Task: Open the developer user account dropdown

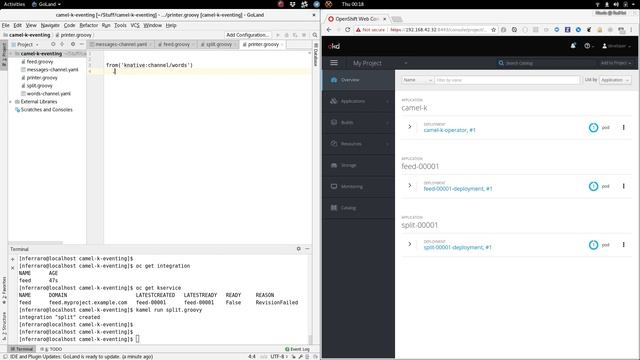Action: 616,46
